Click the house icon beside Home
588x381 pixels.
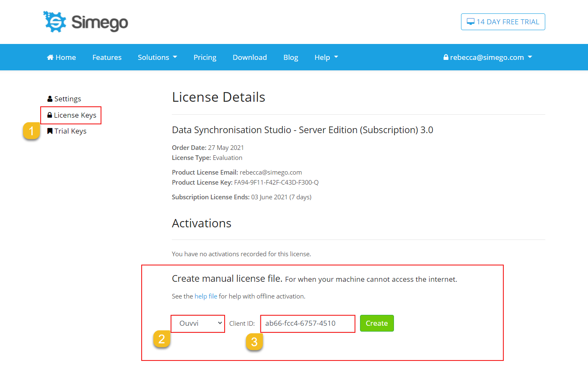pyautogui.click(x=50, y=57)
